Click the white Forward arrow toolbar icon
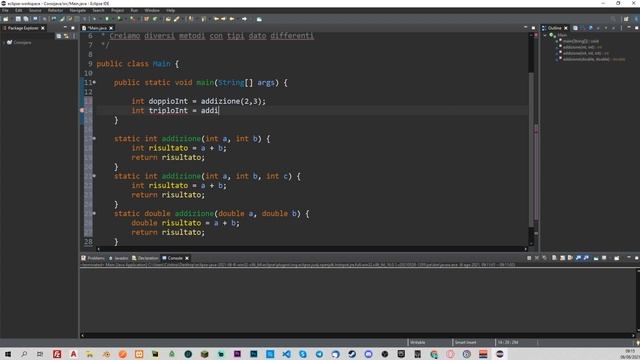The image size is (640, 360). [244, 19]
